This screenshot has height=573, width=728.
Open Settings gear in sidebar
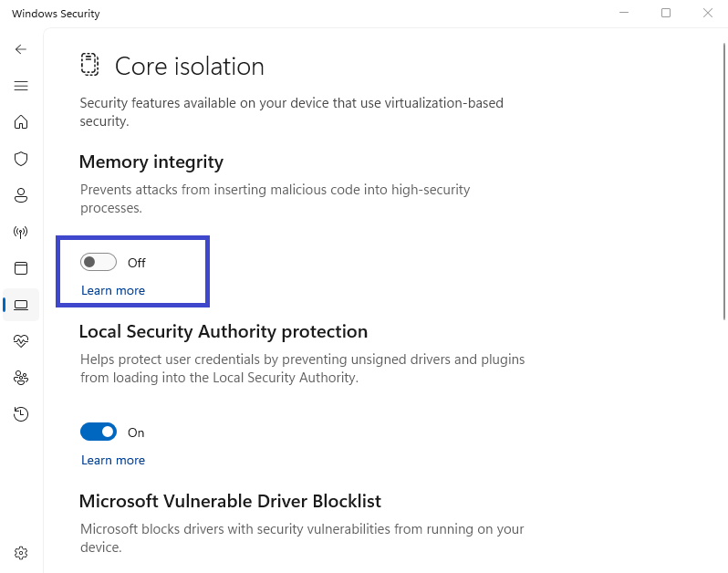[21, 553]
